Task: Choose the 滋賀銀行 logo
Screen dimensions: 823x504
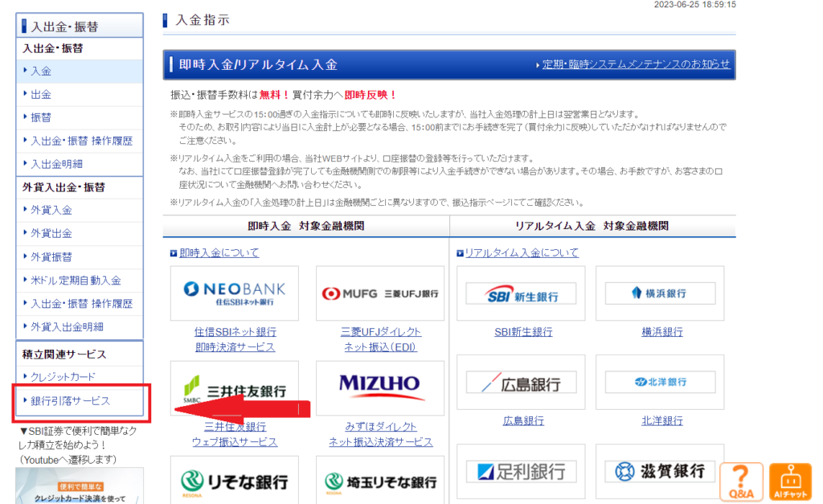Action: pos(660,472)
